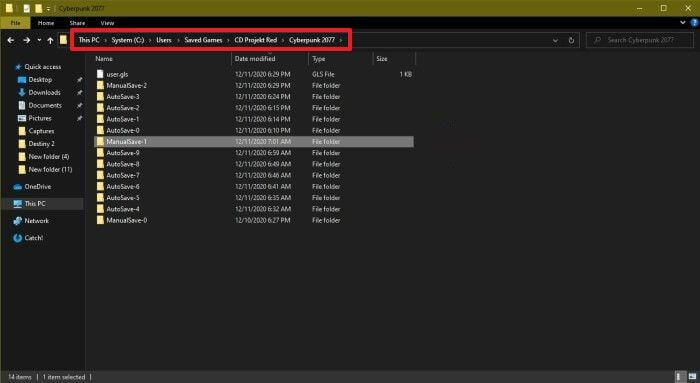This screenshot has width=700, height=383.
Task: Go up one folder level
Action: coord(50,40)
